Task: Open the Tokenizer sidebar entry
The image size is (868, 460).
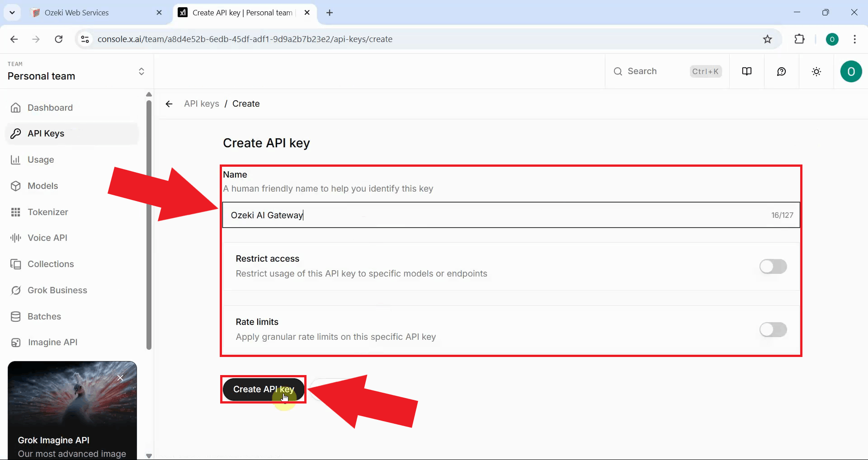Action: pyautogui.click(x=47, y=212)
